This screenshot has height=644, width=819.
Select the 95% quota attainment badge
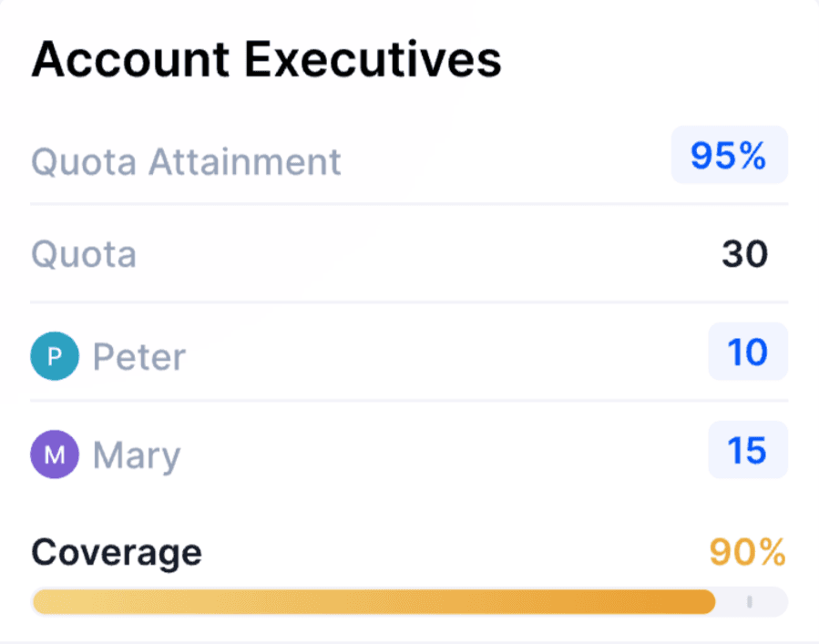click(x=729, y=155)
